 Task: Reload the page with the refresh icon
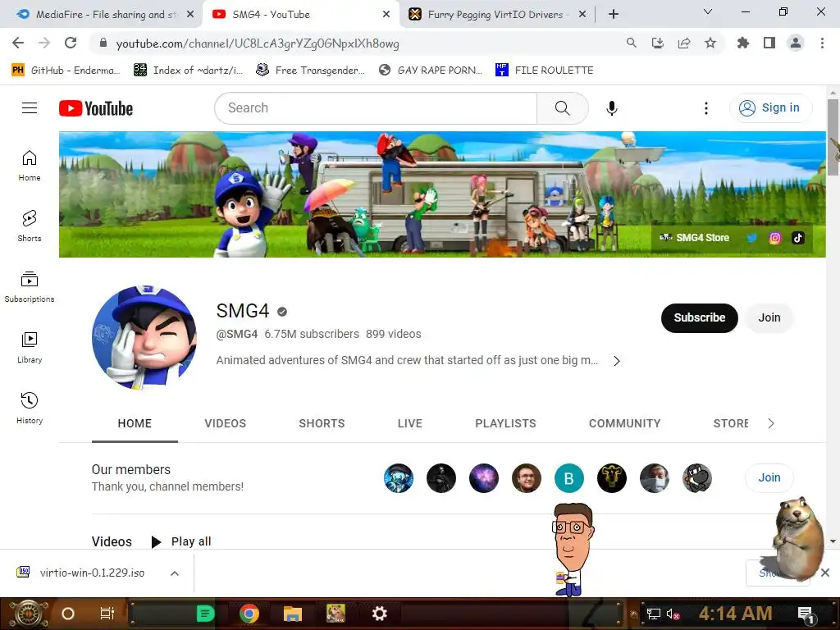point(71,43)
